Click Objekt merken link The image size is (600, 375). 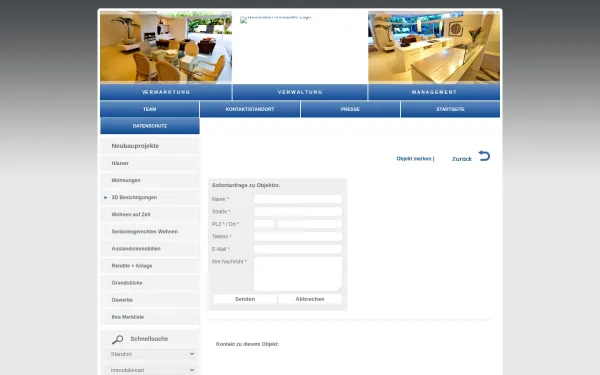point(414,158)
